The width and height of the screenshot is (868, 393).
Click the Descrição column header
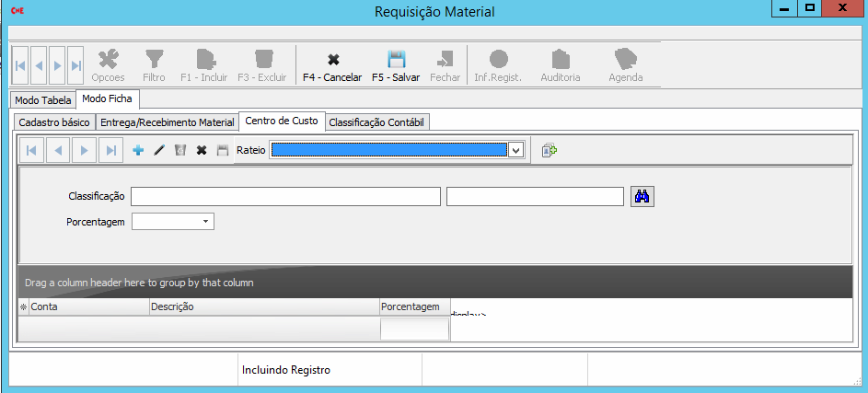click(x=263, y=307)
